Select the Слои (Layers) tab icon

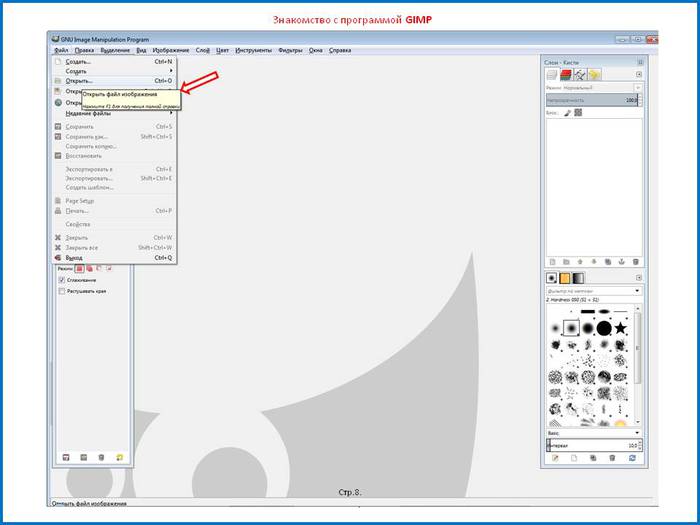552,75
